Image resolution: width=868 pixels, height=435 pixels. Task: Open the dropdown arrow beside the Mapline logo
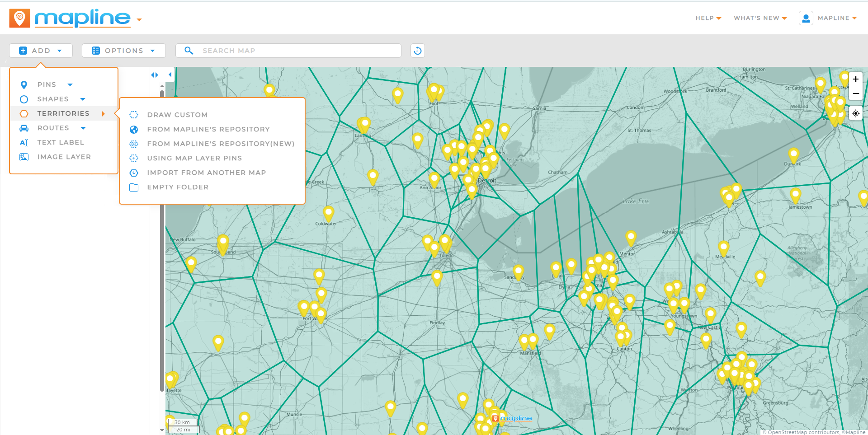tap(139, 20)
